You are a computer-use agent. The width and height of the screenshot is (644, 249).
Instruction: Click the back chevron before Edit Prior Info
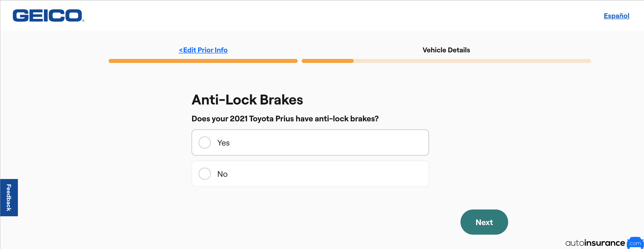(181, 50)
